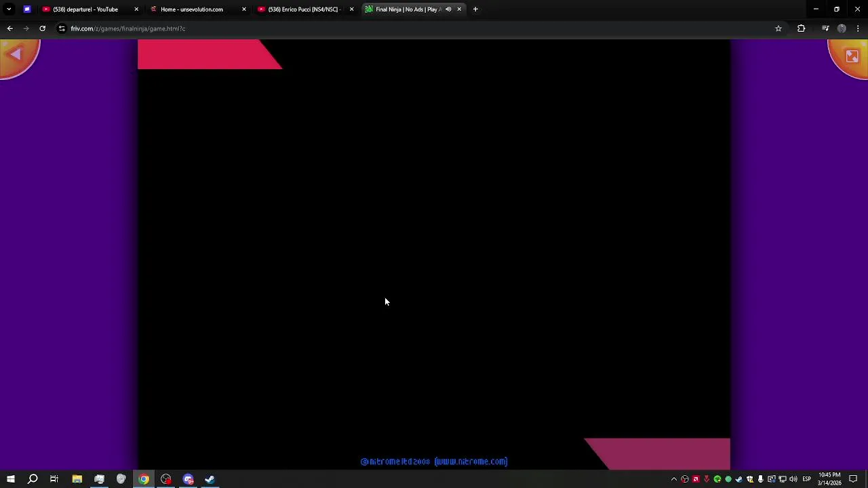The height and width of the screenshot is (488, 868).
Task: Open Steam from the taskbar
Action: point(210,479)
